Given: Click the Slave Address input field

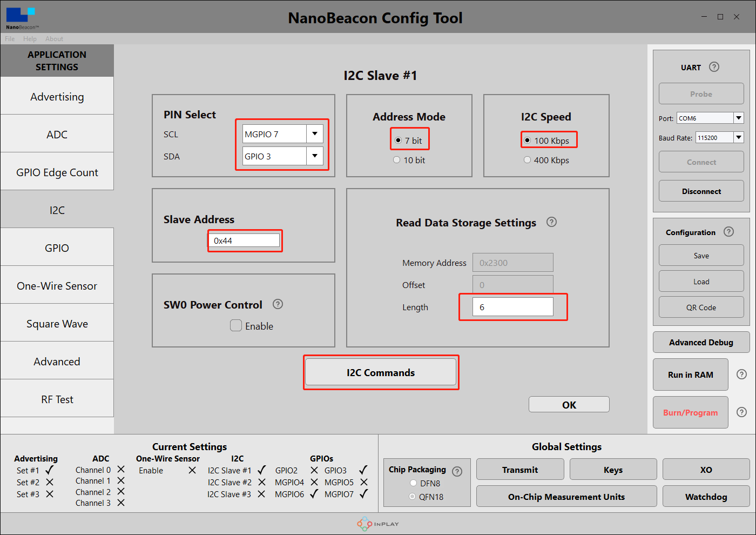Looking at the screenshot, I should coord(245,240).
